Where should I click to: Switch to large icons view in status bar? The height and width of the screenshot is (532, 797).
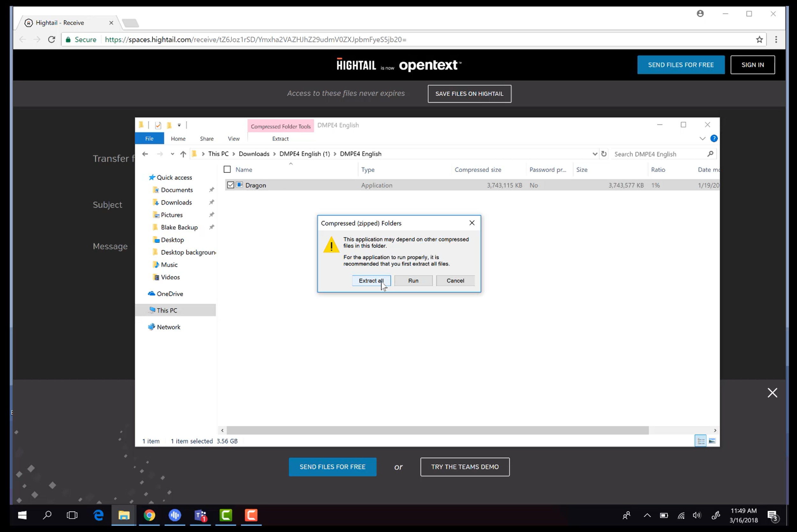(x=712, y=441)
